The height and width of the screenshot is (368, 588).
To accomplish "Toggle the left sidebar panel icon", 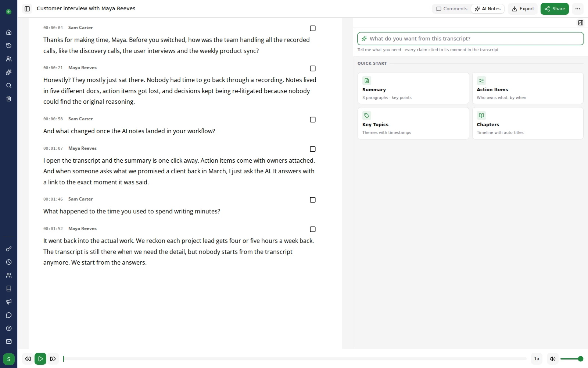I will (27, 9).
